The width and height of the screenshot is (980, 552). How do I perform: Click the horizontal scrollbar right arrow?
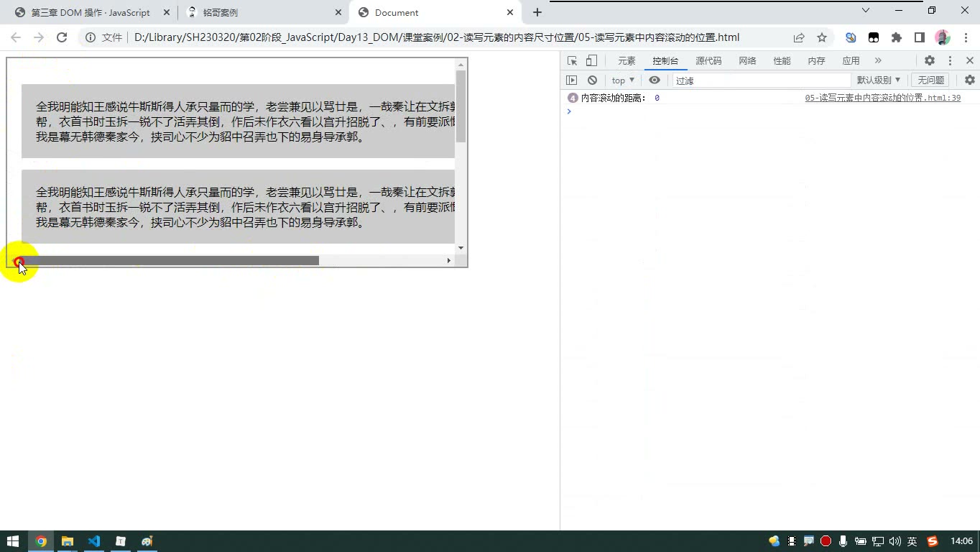pos(449,260)
